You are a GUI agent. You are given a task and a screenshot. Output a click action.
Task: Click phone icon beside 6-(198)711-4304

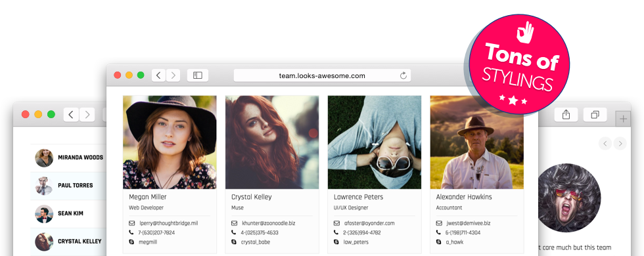[x=439, y=232]
